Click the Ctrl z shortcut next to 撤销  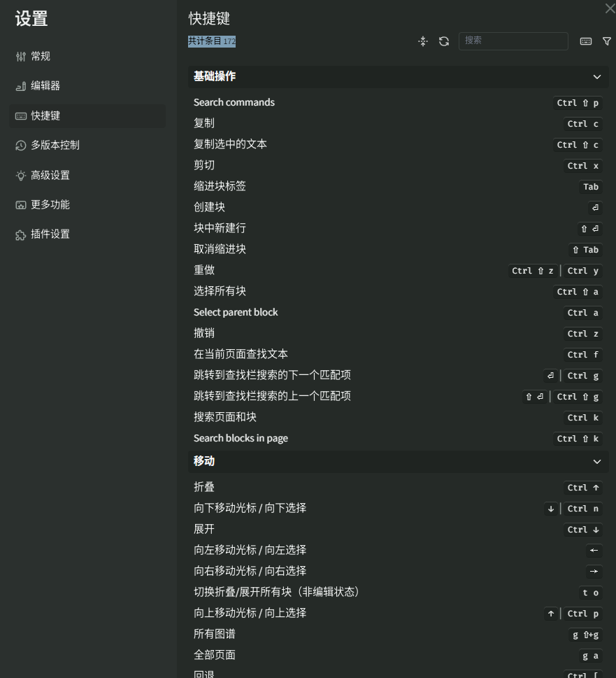[583, 334]
